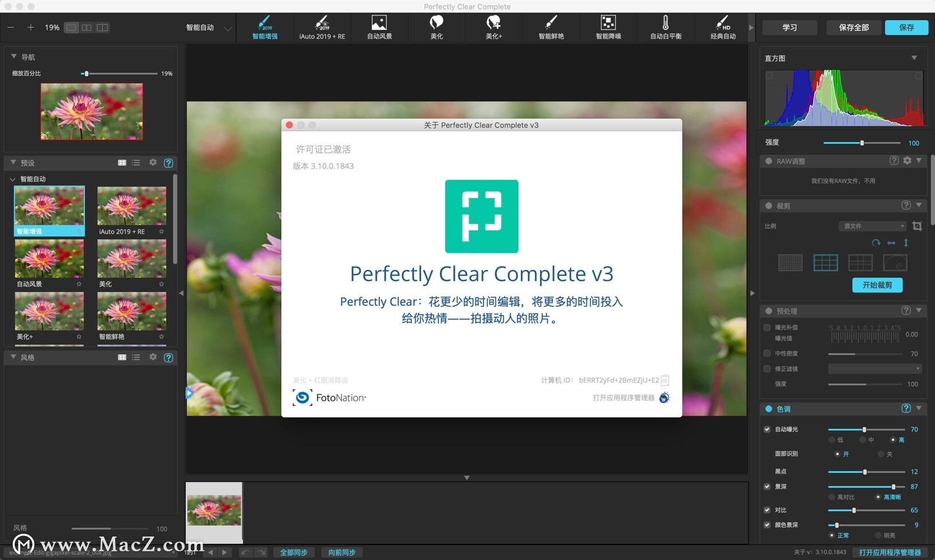Image resolution: width=935 pixels, height=560 pixels.
Task: Collapse the 预处理 section
Action: click(x=919, y=310)
